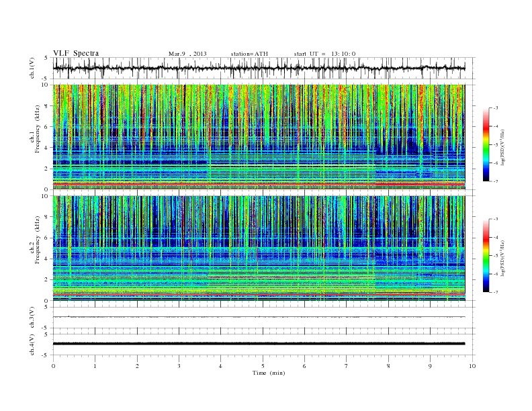The height and width of the screenshot is (411, 532).
Task: Click the "Time (min)" axis label
Action: pos(269,373)
